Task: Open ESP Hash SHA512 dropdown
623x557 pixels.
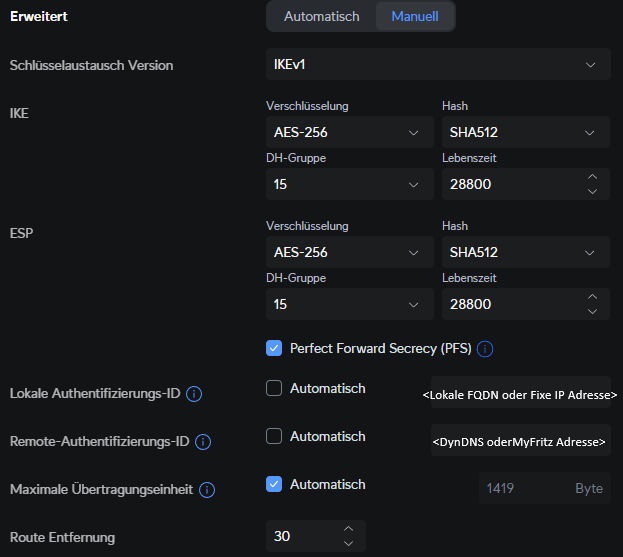Action: point(526,252)
